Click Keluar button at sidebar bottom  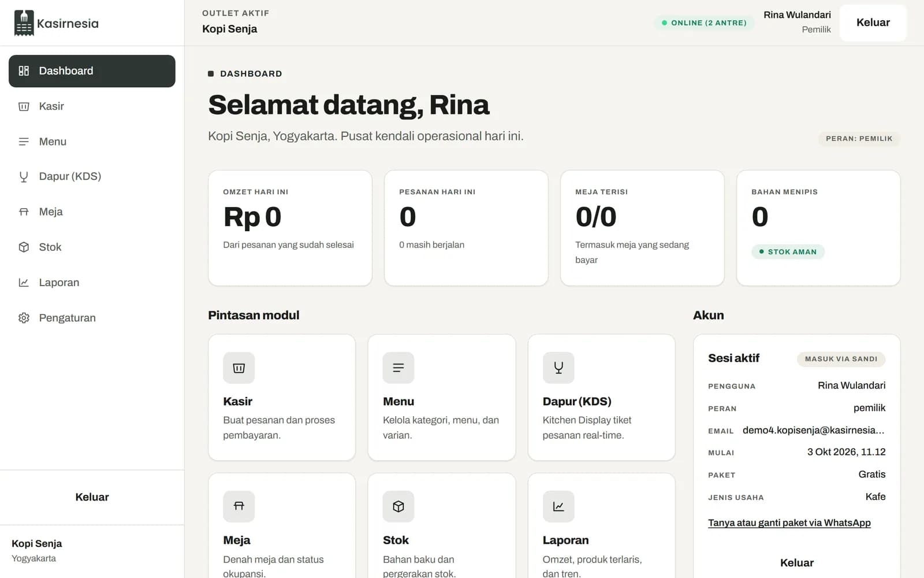pyautogui.click(x=92, y=497)
